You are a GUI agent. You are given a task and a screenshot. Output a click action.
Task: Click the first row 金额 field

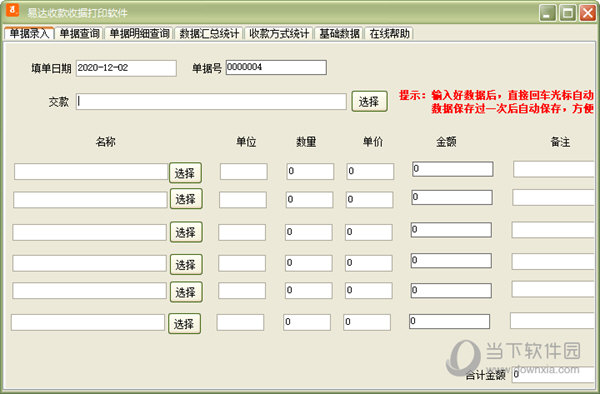click(x=453, y=169)
